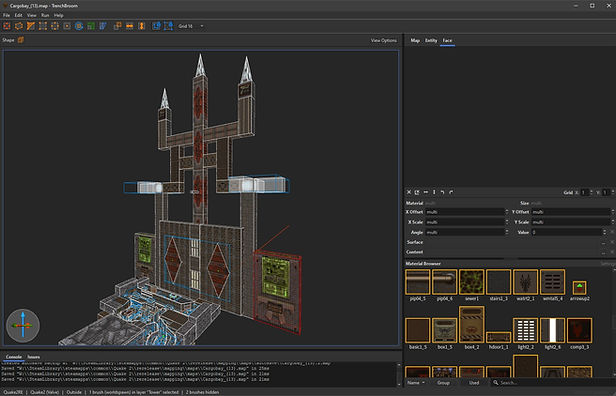Select the light2_6 material thumbnail
The width and height of the screenshot is (616, 396).
[x=552, y=330]
